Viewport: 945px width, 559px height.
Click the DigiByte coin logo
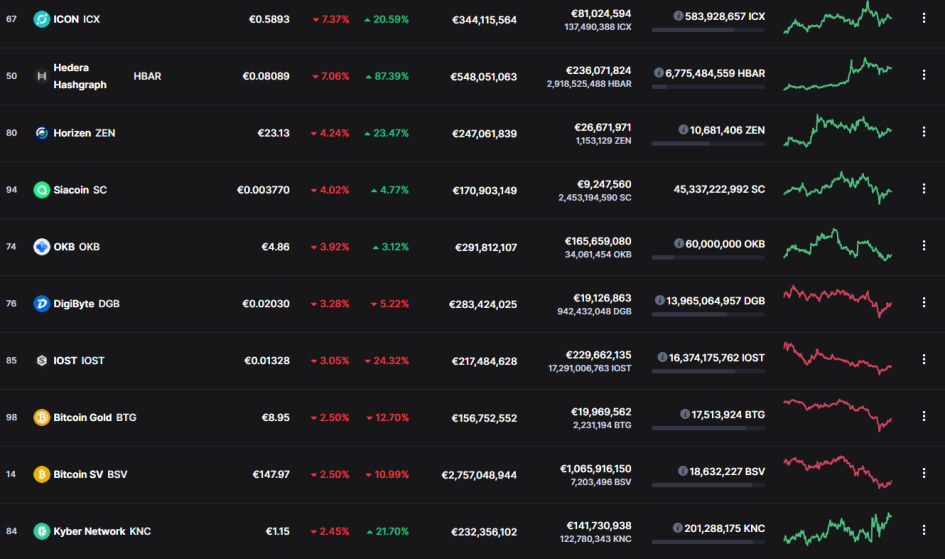[42, 304]
